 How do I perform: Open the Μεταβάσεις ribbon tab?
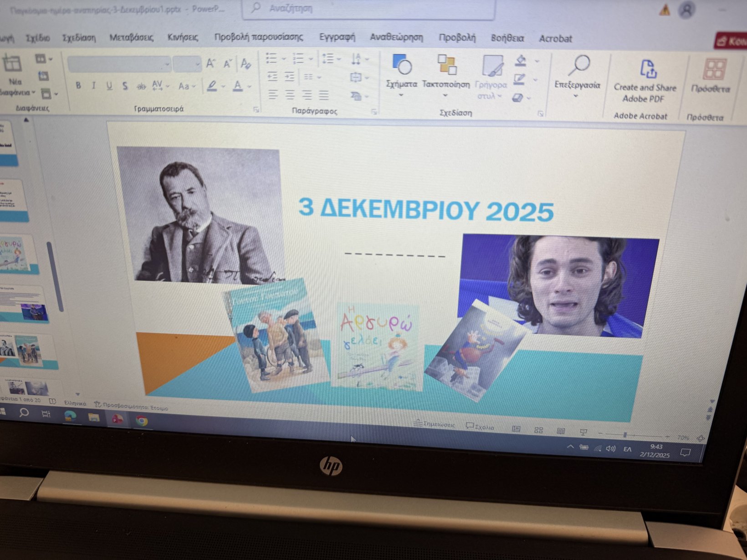pyautogui.click(x=131, y=38)
